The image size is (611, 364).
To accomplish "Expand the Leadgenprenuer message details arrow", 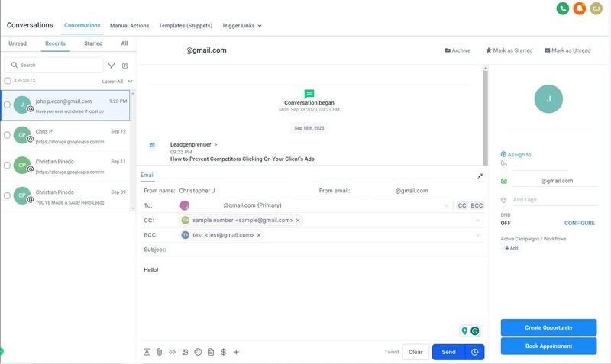I will coord(215,145).
